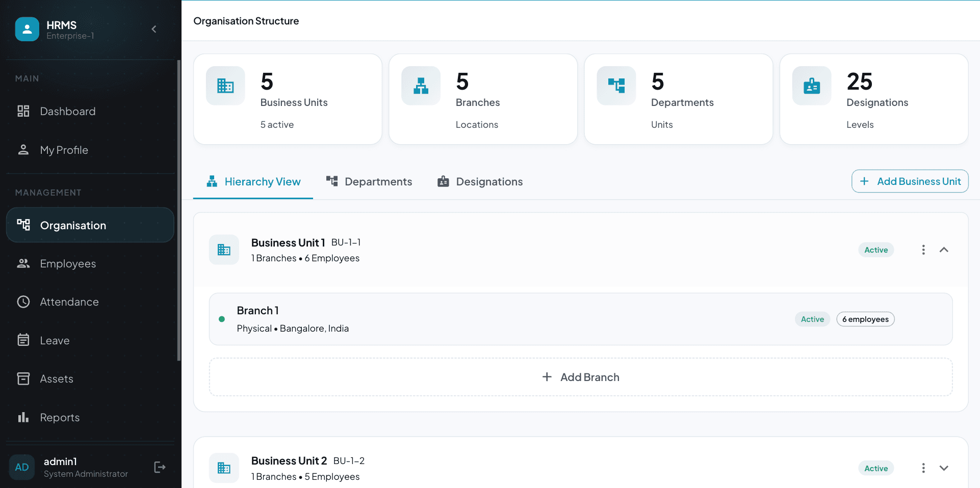Viewport: 980px width, 488px height.
Task: Click the Business Unit 2 building icon
Action: (224, 468)
